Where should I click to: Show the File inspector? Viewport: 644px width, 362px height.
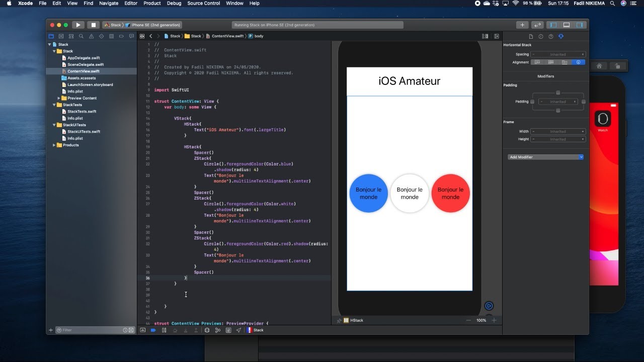coord(531,36)
